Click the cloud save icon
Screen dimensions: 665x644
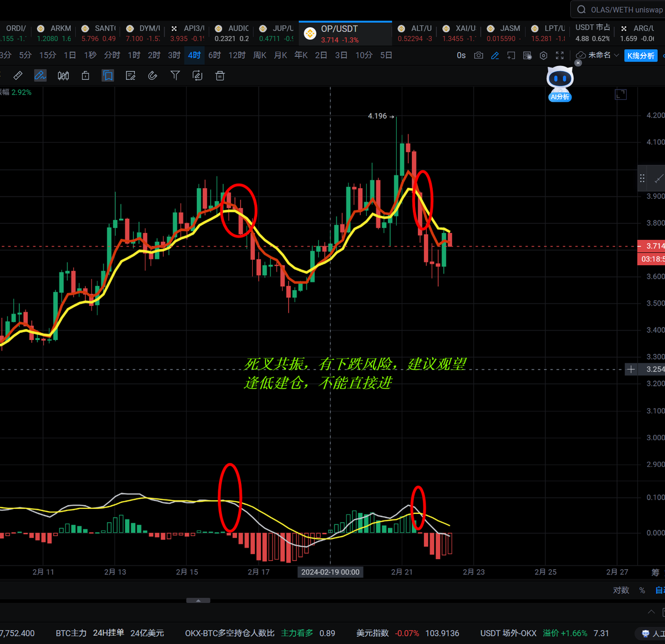[581, 55]
